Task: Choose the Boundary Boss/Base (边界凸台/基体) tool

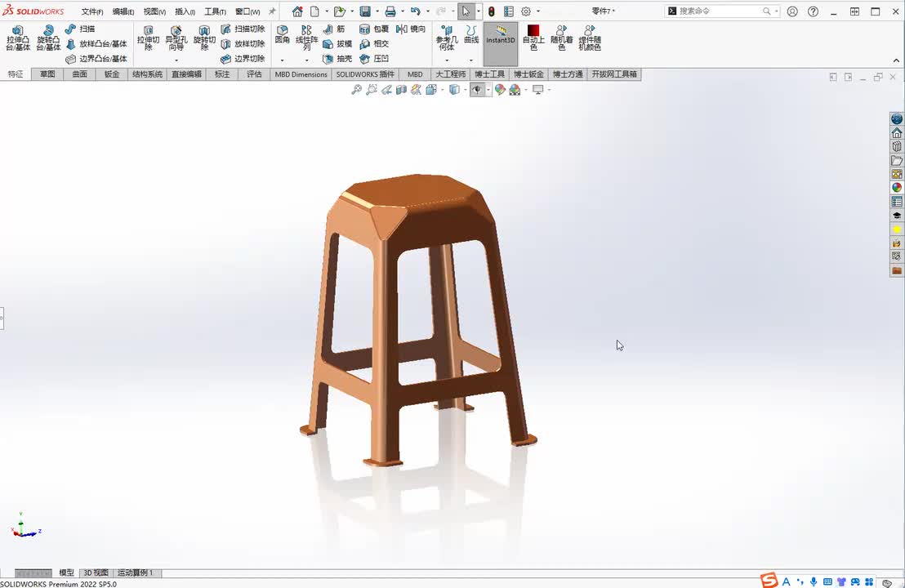Action: click(x=96, y=59)
